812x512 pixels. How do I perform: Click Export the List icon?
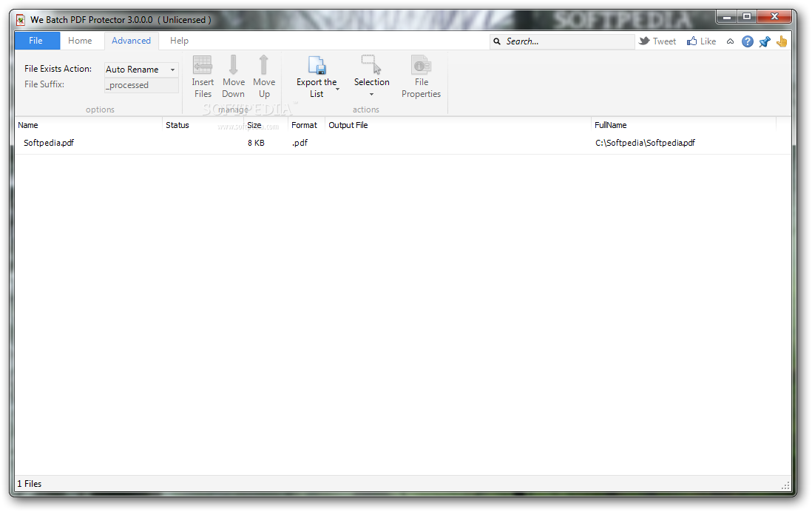click(317, 65)
